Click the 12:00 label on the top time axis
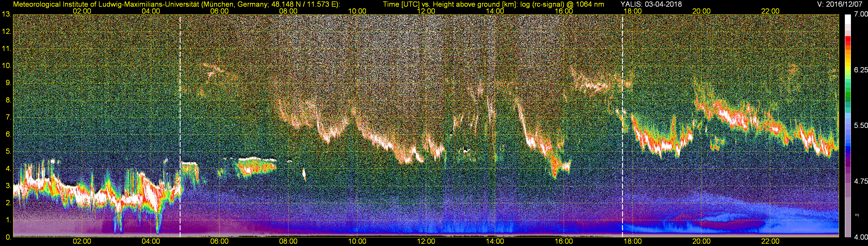 point(426,11)
